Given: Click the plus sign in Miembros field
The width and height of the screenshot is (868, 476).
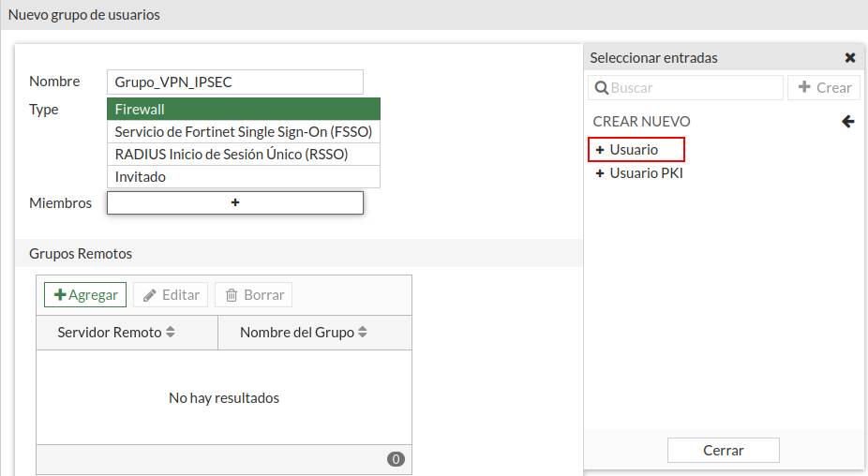Looking at the screenshot, I should (x=235, y=202).
